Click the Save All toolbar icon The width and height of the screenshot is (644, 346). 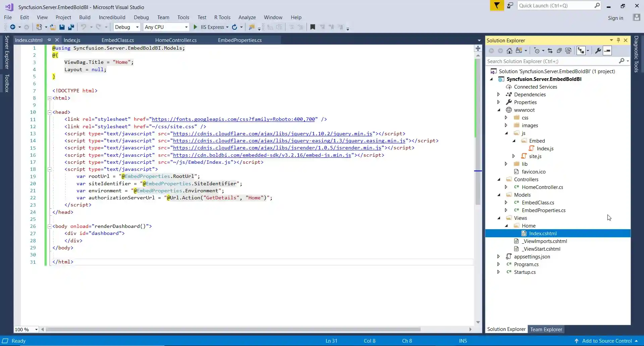pyautogui.click(x=71, y=27)
